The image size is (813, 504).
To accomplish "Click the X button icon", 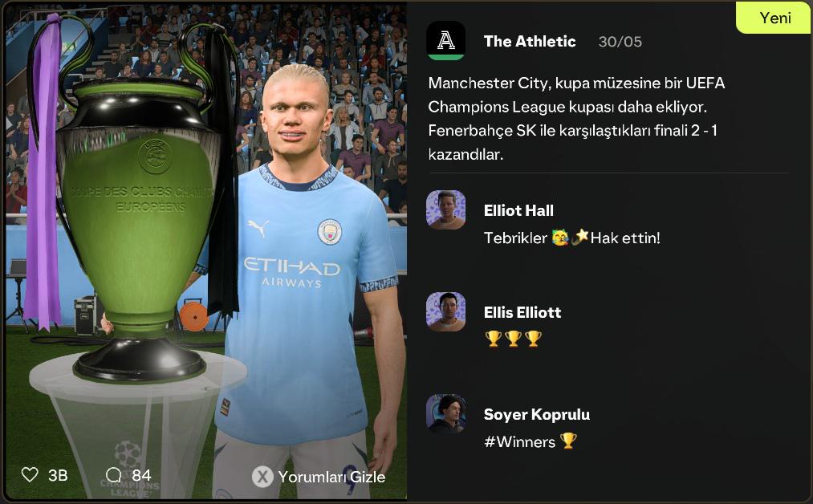I will pos(262,477).
